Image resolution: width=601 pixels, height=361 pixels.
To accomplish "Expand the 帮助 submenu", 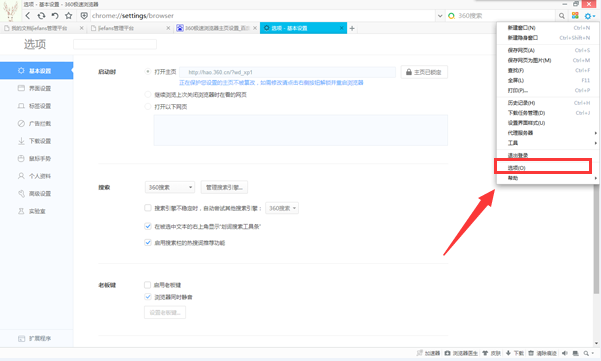I will pos(547,178).
